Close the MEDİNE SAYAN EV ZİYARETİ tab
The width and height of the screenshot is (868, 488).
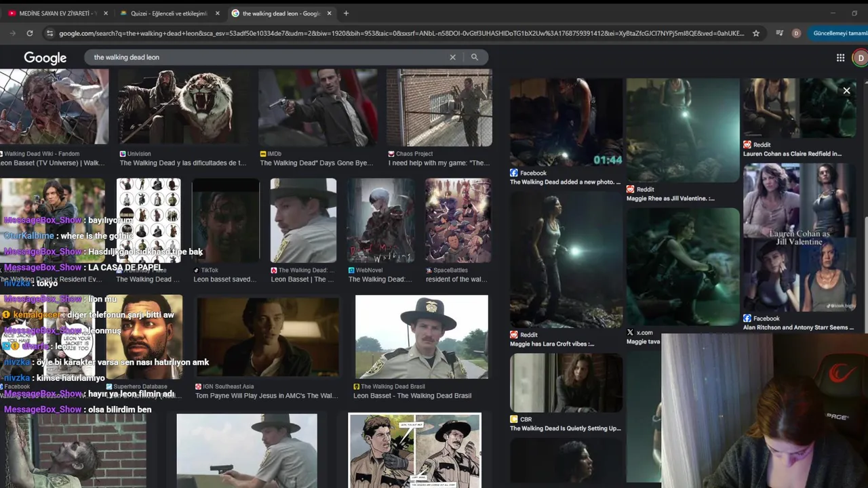[x=105, y=13]
